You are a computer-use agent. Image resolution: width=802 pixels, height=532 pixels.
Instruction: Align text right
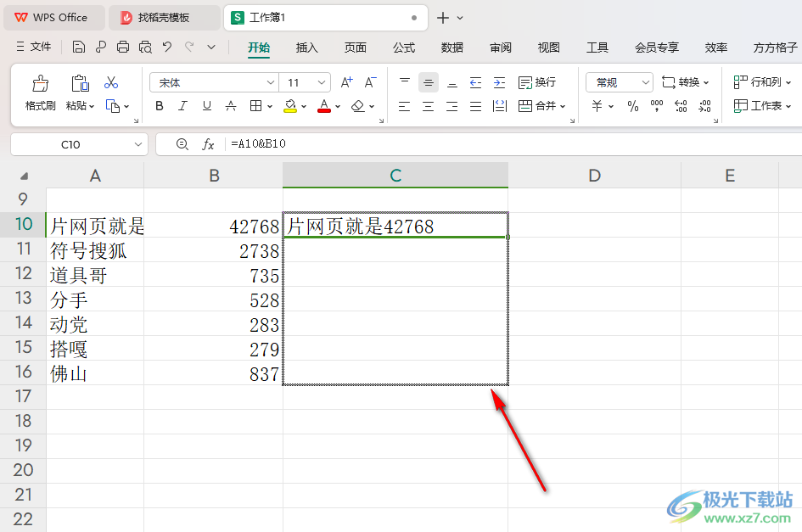452,106
